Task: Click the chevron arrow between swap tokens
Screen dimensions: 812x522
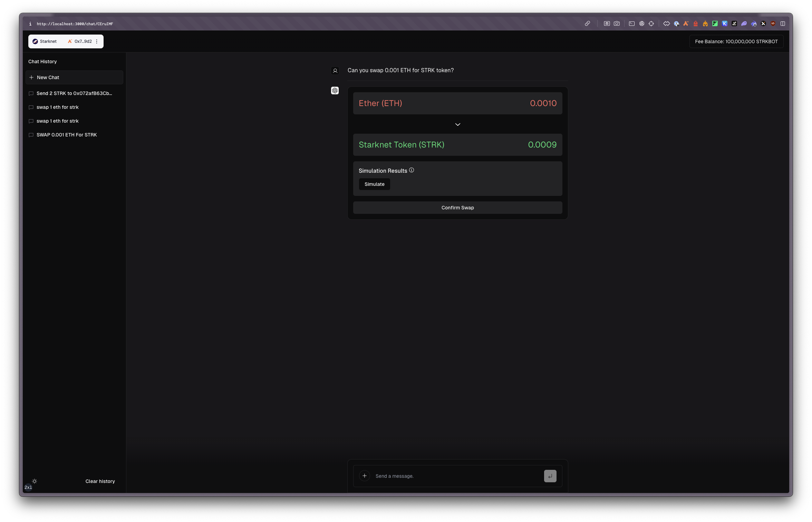Action: [457, 124]
